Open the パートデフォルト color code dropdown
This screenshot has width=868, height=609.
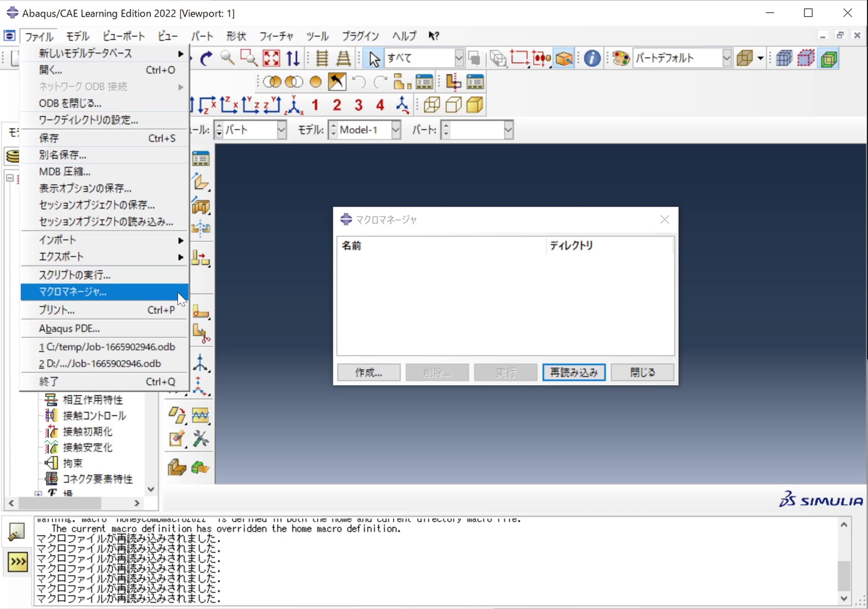pyautogui.click(x=727, y=58)
